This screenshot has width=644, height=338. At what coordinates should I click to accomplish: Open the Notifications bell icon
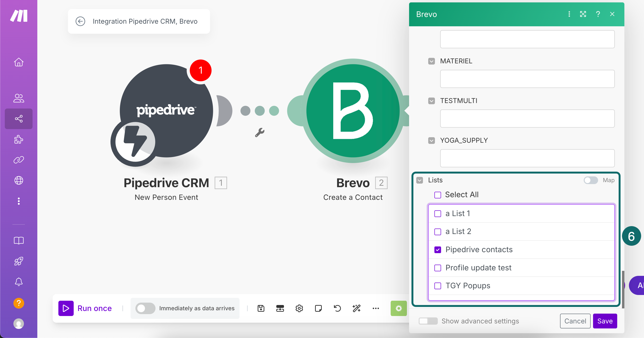19,282
